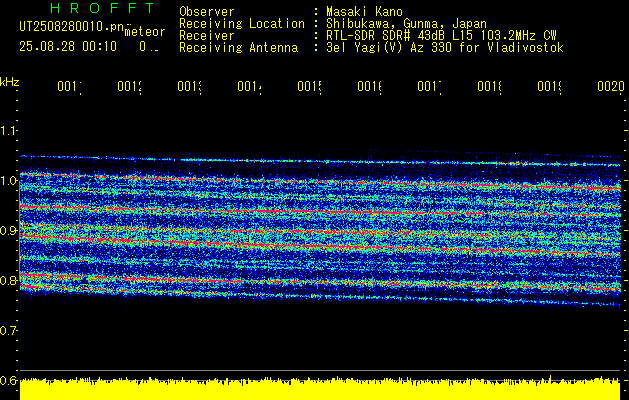Click the 0.8 frequency axis label
This screenshot has width=629, height=400.
click(x=8, y=280)
